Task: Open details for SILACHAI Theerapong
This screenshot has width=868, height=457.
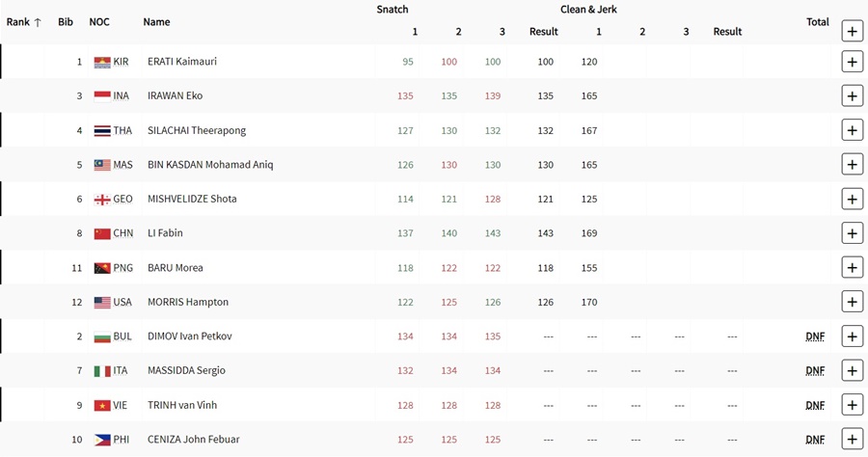Action: [852, 130]
